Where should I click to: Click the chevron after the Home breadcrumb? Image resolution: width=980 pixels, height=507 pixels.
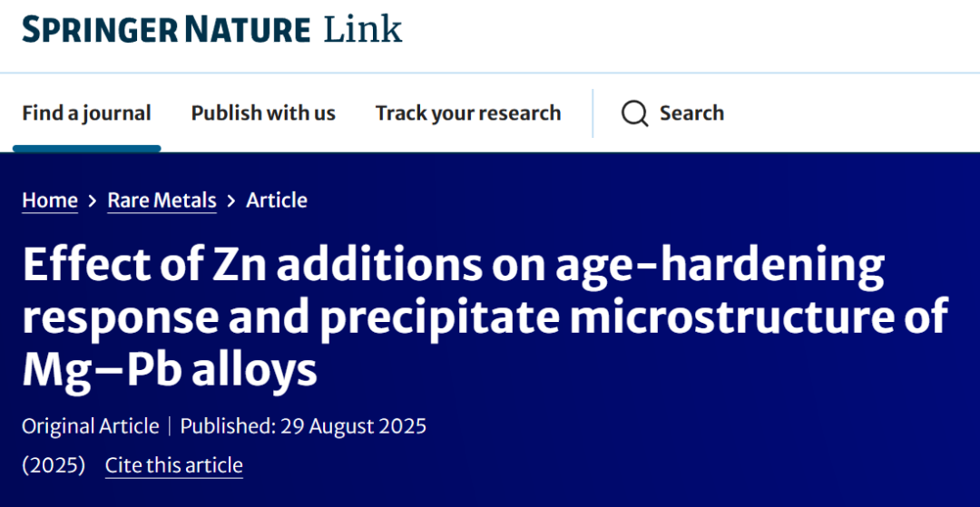93,200
